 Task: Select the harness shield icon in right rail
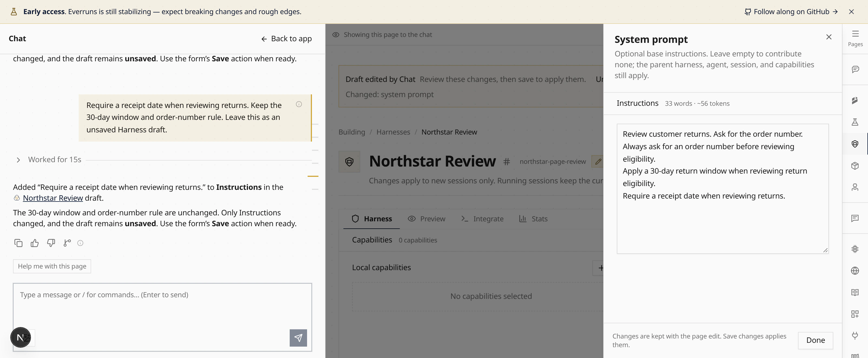(x=855, y=144)
